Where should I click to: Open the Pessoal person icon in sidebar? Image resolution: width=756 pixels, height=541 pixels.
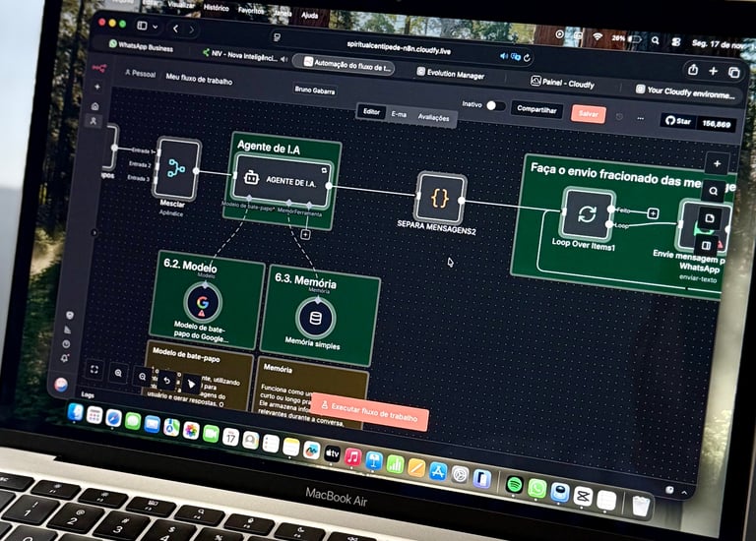94,121
